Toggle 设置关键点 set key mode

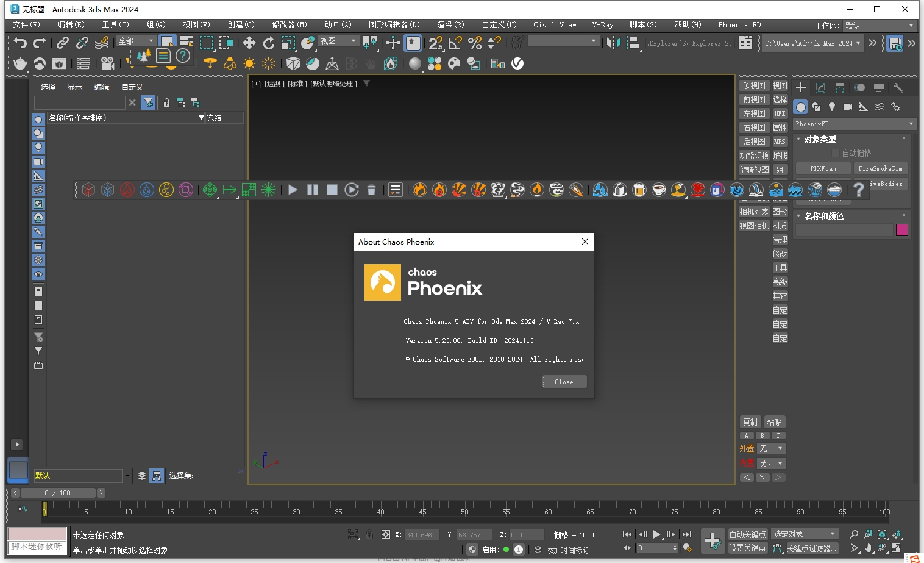pos(748,548)
